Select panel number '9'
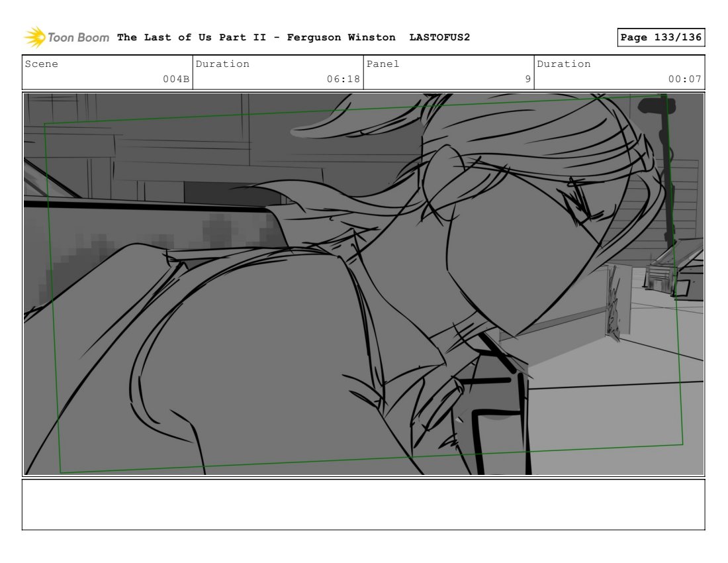728x563 pixels. tap(528, 79)
